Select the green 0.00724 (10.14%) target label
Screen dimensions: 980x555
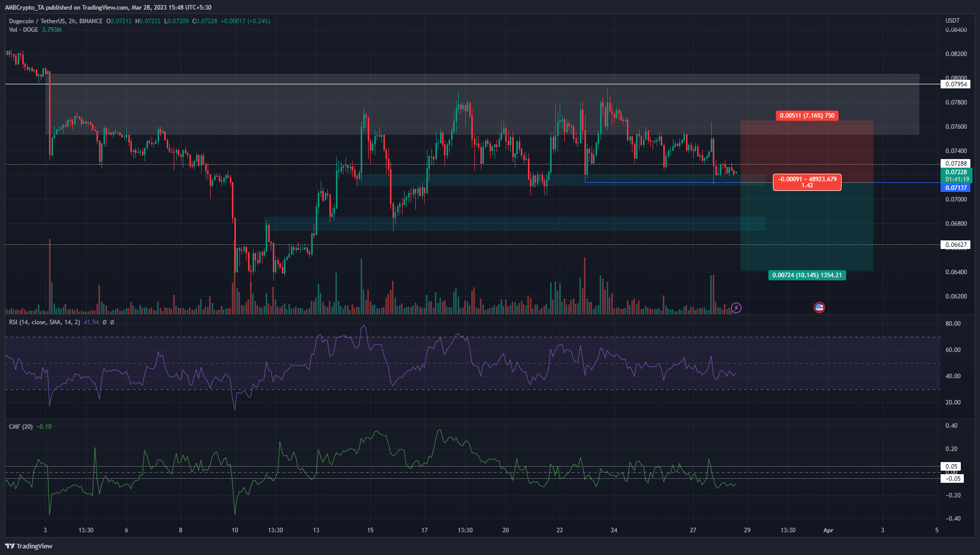807,275
